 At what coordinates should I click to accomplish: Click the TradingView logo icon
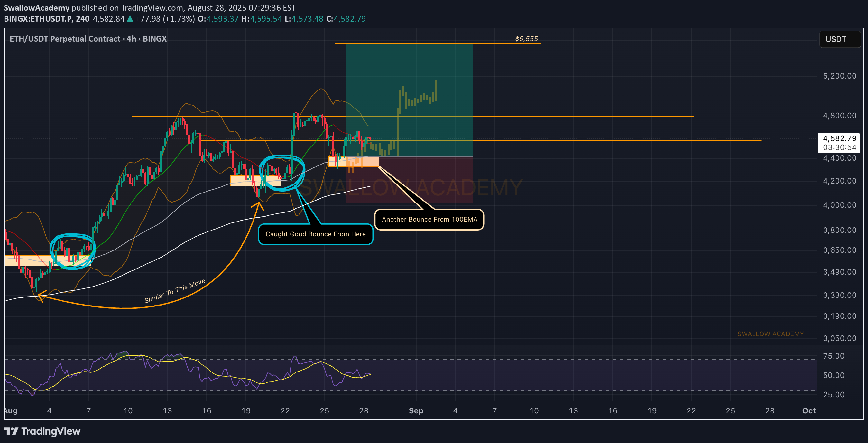pyautogui.click(x=11, y=431)
